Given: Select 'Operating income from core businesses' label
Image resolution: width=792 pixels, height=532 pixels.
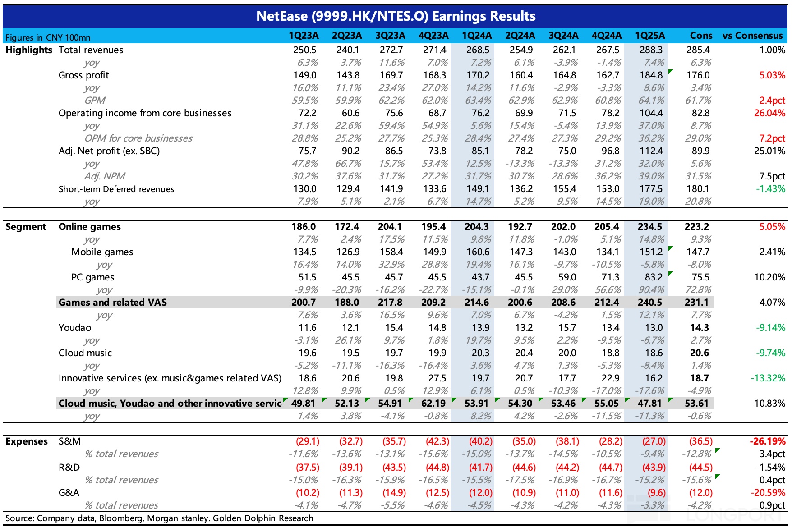Looking at the screenshot, I should (145, 113).
